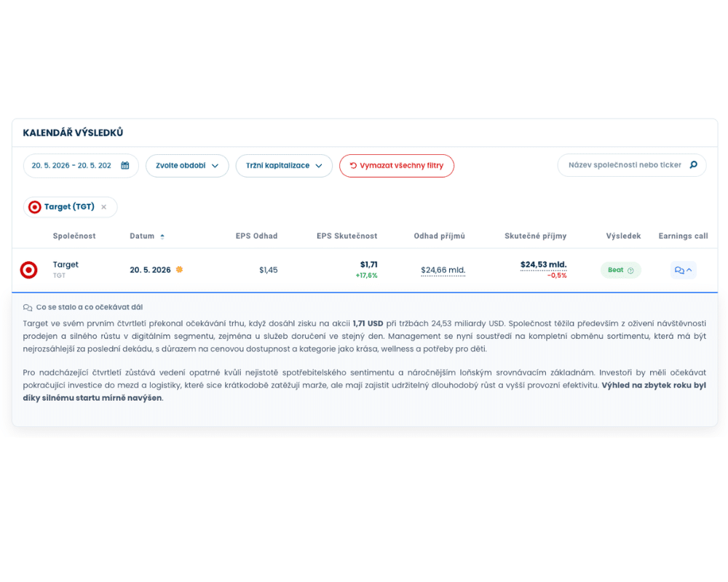Click the Target logo in filter chip
This screenshot has width=728, height=582.
point(34,207)
